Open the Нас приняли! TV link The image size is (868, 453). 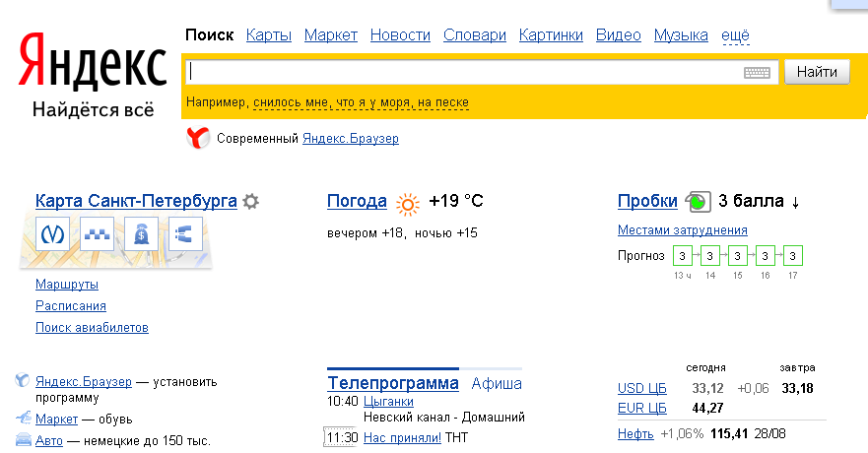402,438
